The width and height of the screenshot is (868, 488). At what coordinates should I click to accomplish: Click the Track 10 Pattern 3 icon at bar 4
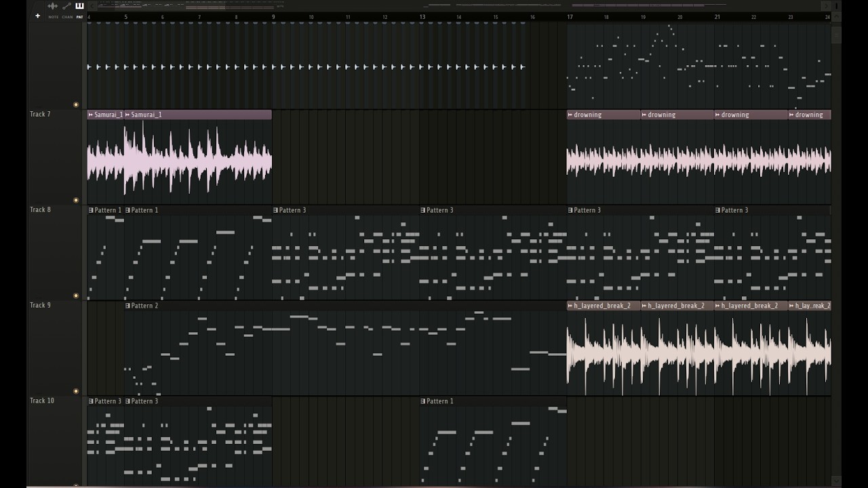pos(91,401)
